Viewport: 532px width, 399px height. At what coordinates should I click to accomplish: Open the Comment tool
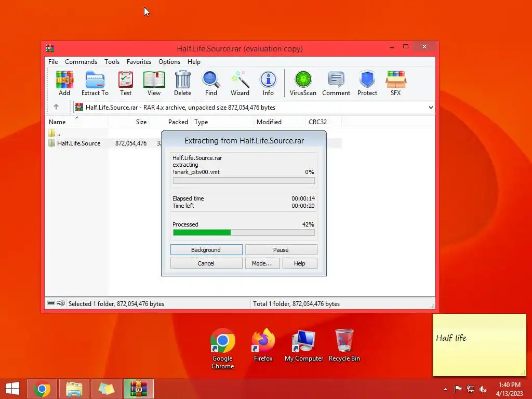(336, 83)
